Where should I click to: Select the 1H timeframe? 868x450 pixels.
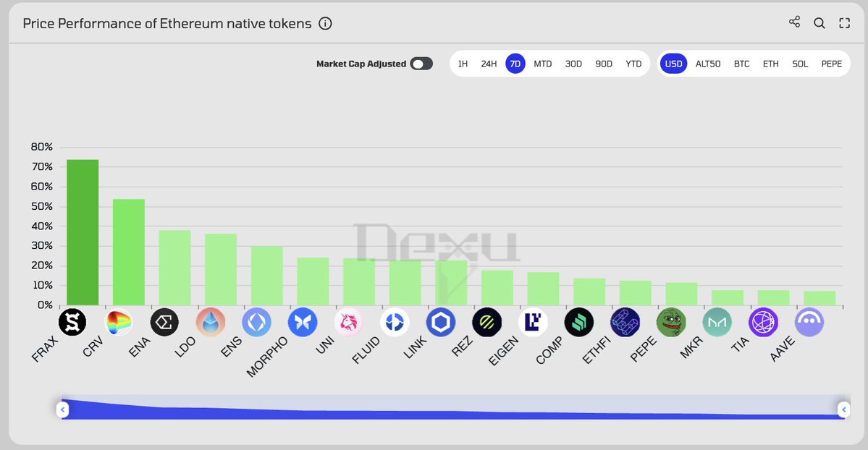463,64
